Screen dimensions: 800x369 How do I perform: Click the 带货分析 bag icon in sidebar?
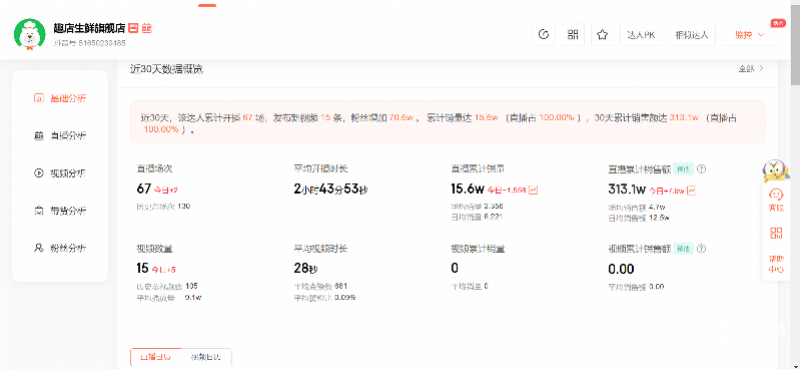(38, 211)
